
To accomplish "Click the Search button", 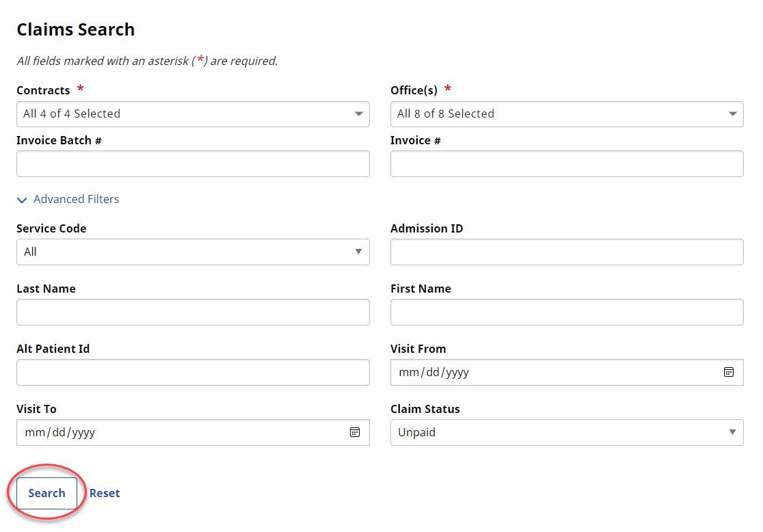I will [x=46, y=493].
